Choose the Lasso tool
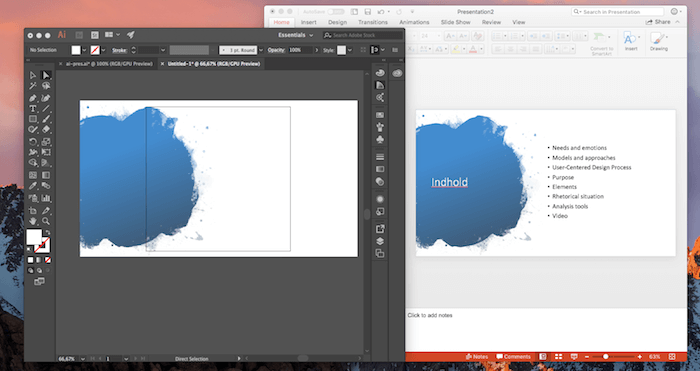 click(46, 86)
